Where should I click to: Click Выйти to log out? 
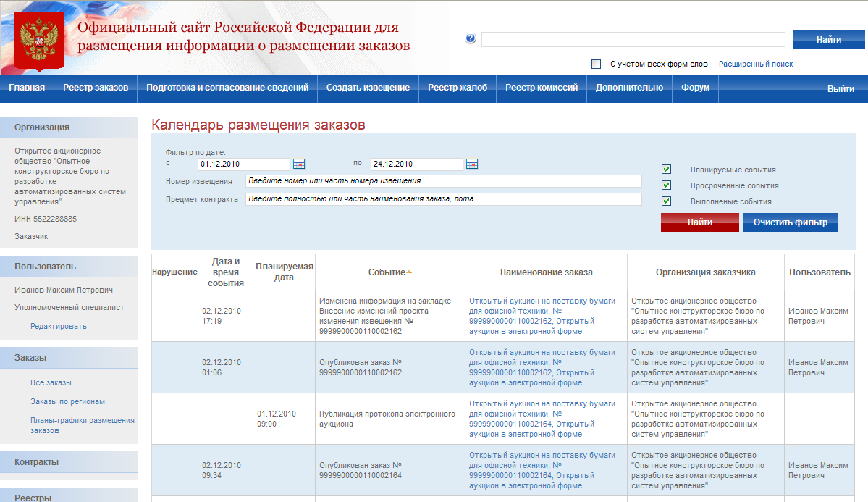pos(840,88)
